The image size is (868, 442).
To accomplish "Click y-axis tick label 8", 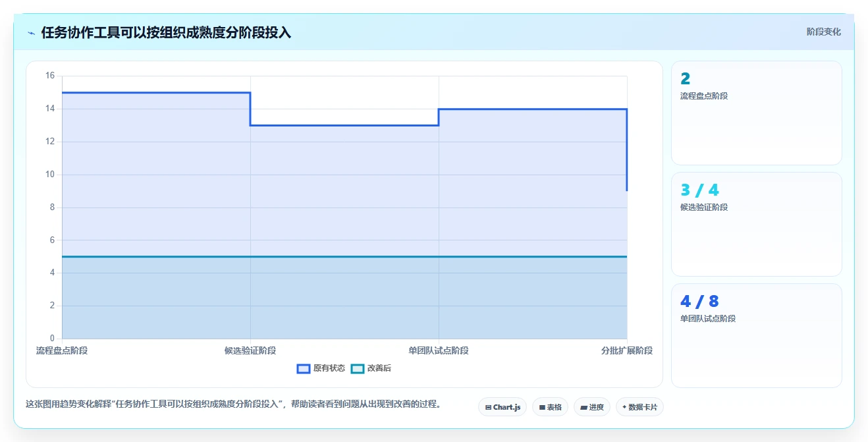I will point(52,207).
